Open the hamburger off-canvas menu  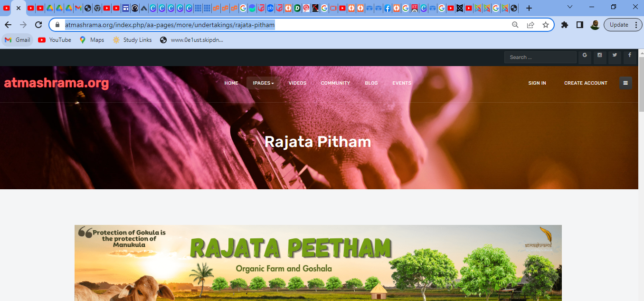(625, 83)
